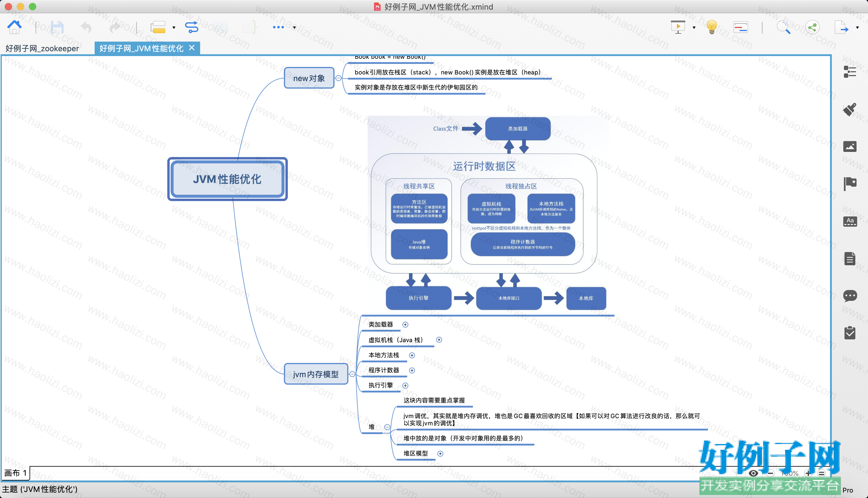Open the Outline panel icon in the sidebar
Image resolution: width=868 pixels, height=498 pixels.
click(850, 72)
